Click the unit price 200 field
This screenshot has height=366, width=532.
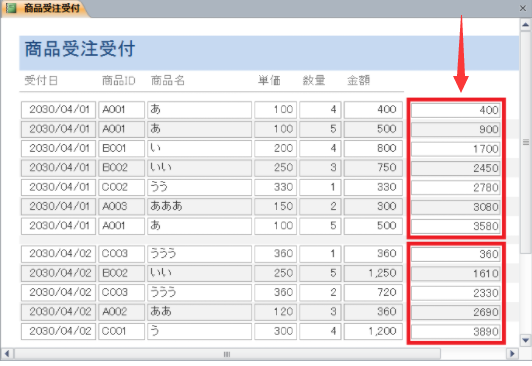tap(276, 149)
